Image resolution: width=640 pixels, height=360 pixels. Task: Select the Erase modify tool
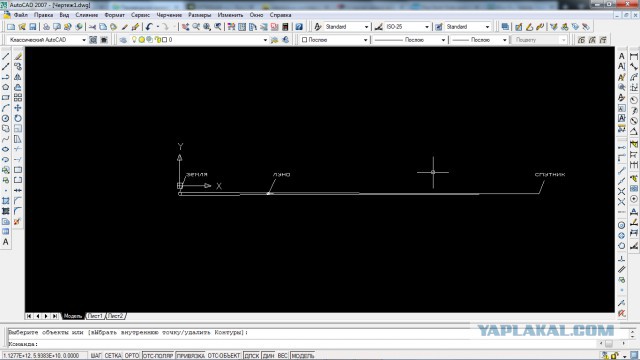(18, 56)
